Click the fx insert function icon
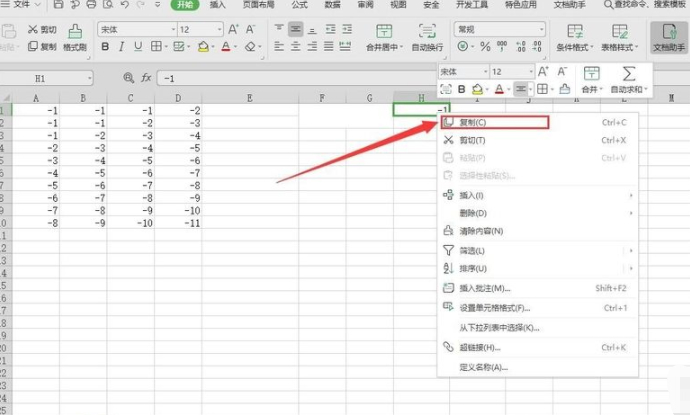 [x=146, y=78]
